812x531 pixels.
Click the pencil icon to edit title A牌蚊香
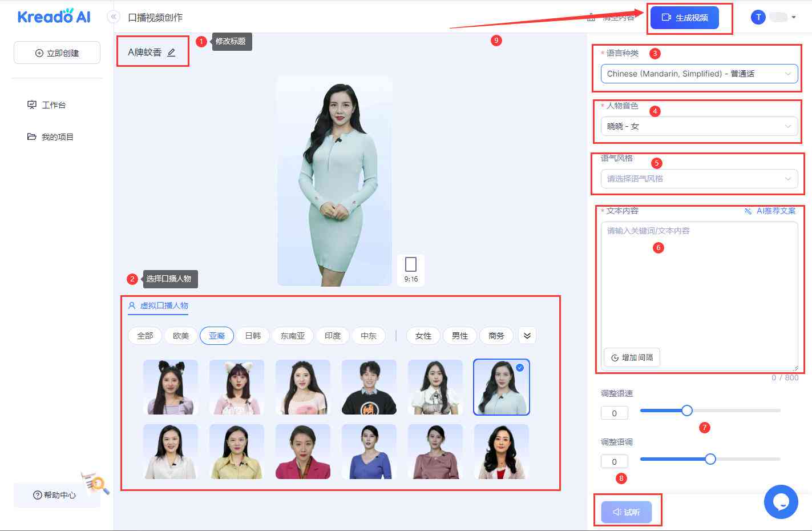tap(171, 53)
